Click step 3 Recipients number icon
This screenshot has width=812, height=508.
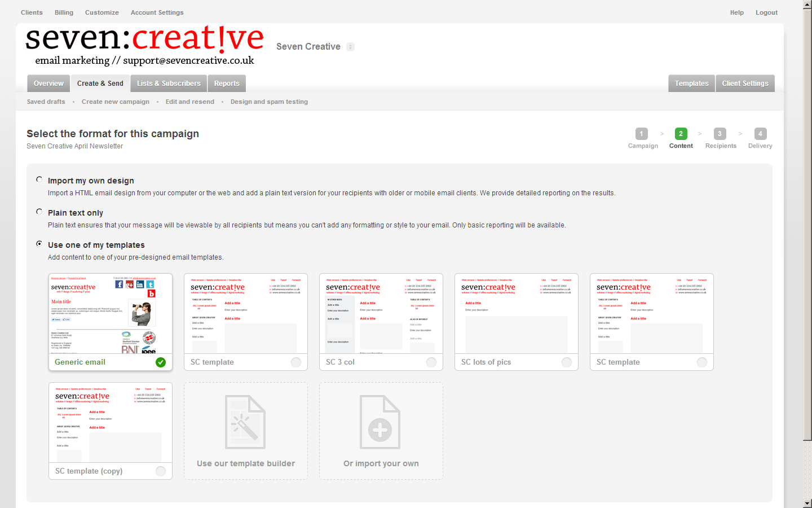coord(720,134)
